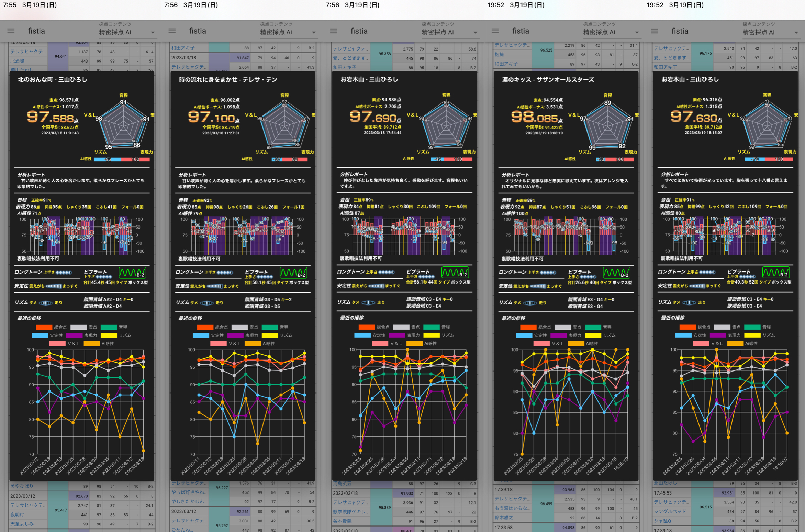Open 精密採点 Ai dropdown above 涙のキッス report
This screenshot has height=532, width=805.
pos(611,32)
